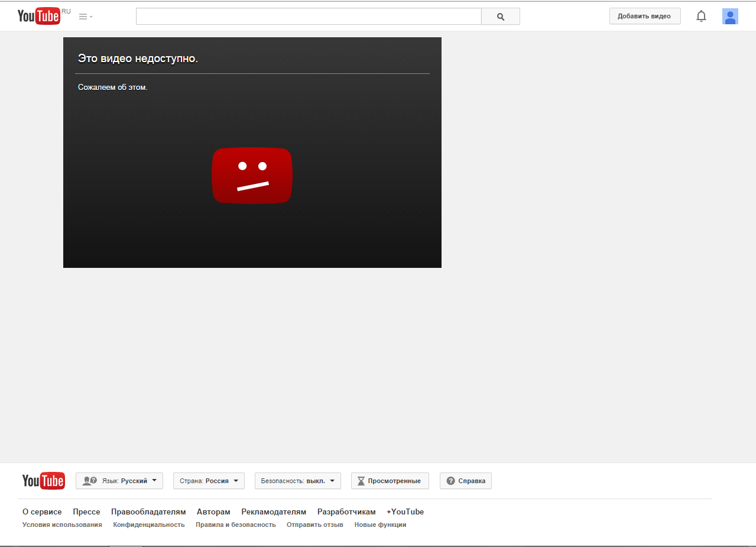Open the О сервисе footer link
This screenshot has height=547, width=756.
tap(42, 512)
